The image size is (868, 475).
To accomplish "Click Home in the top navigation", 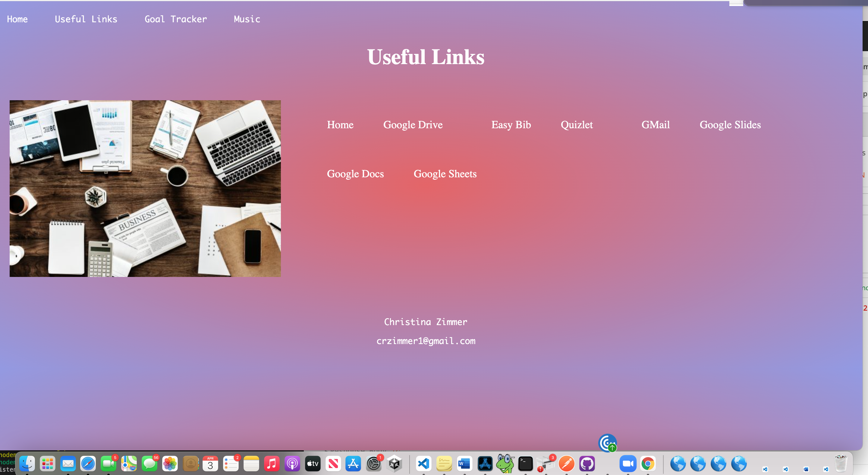I will coord(17,19).
